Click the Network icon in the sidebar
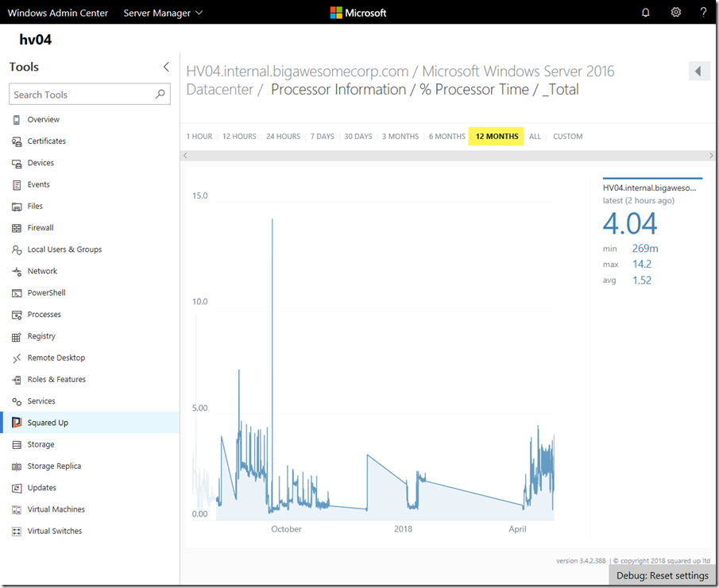The height and width of the screenshot is (588, 719). [17, 272]
